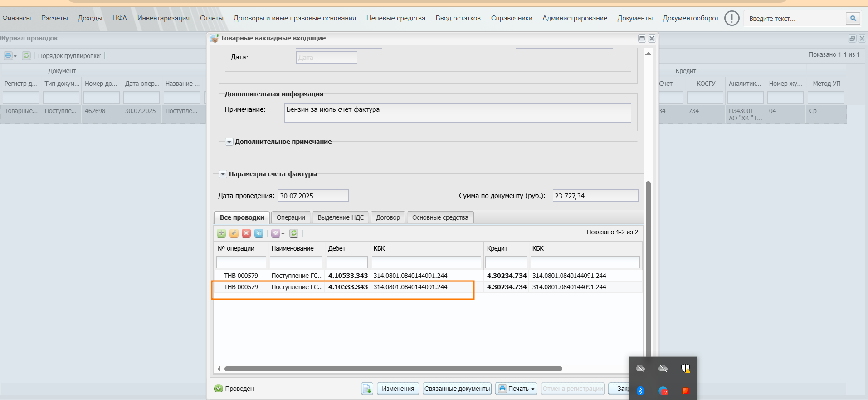The width and height of the screenshot is (868, 400).
Task: Click the Отмена регистрации button
Action: tap(573, 389)
